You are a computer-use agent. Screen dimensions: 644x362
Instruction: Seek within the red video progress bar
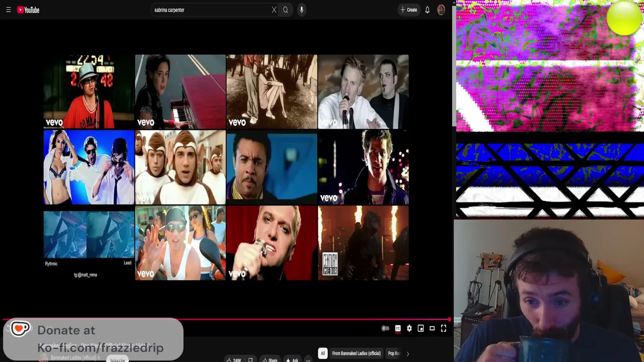coord(225,320)
